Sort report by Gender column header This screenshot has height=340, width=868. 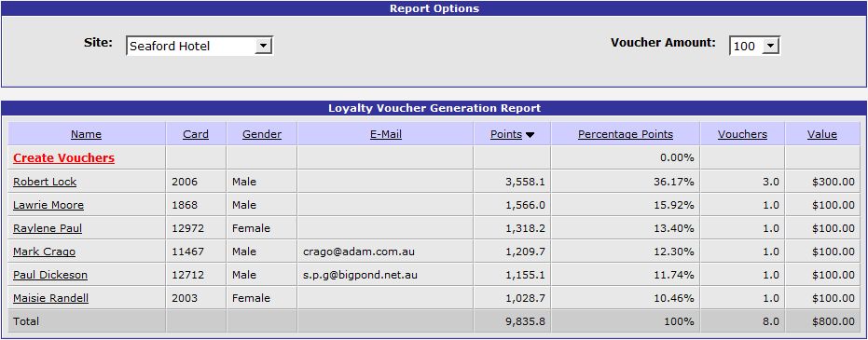click(x=262, y=134)
